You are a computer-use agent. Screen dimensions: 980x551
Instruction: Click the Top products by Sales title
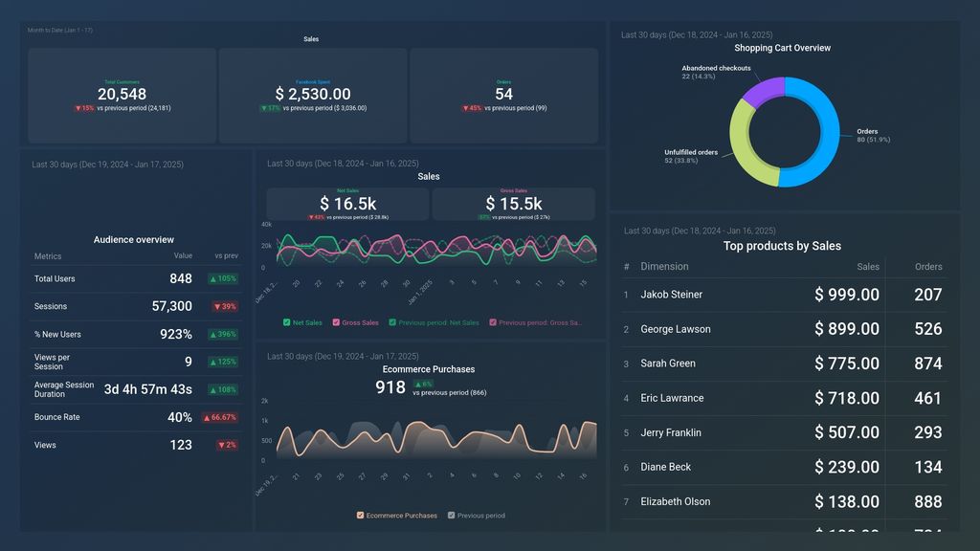click(782, 246)
